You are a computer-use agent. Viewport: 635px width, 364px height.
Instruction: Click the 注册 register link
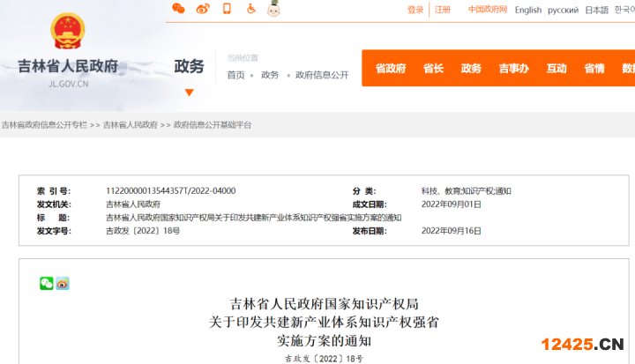(x=443, y=10)
